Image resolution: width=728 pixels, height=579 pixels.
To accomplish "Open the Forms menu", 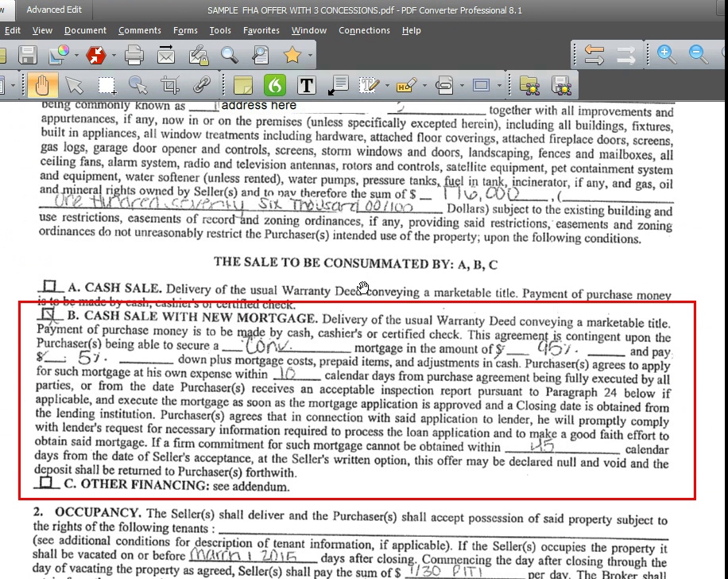I will 185,30.
